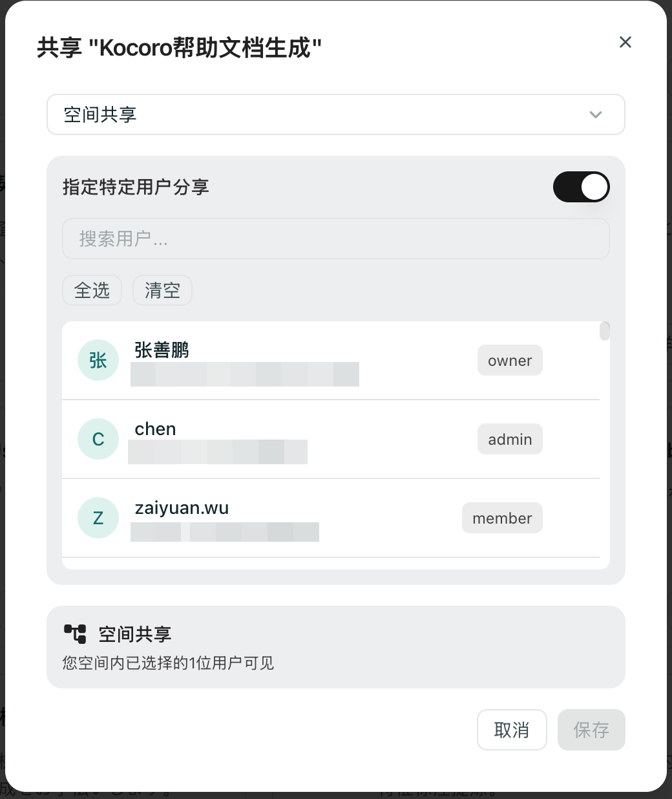Click the 取消 cancel button
Viewport: 672px width, 799px height.
coord(512,730)
